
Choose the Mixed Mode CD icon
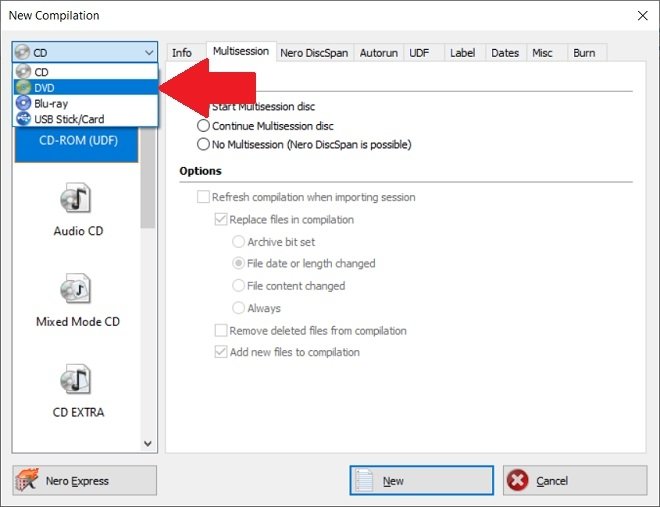75,289
